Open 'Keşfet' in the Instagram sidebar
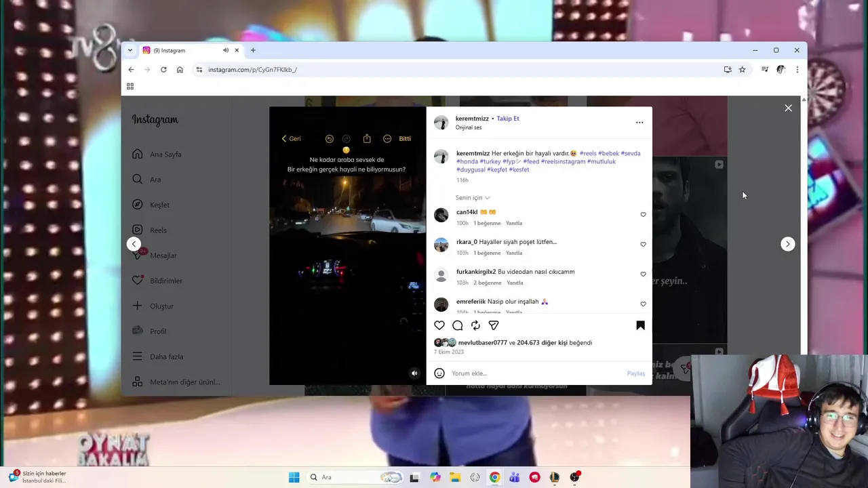The image size is (868, 488). pyautogui.click(x=151, y=205)
